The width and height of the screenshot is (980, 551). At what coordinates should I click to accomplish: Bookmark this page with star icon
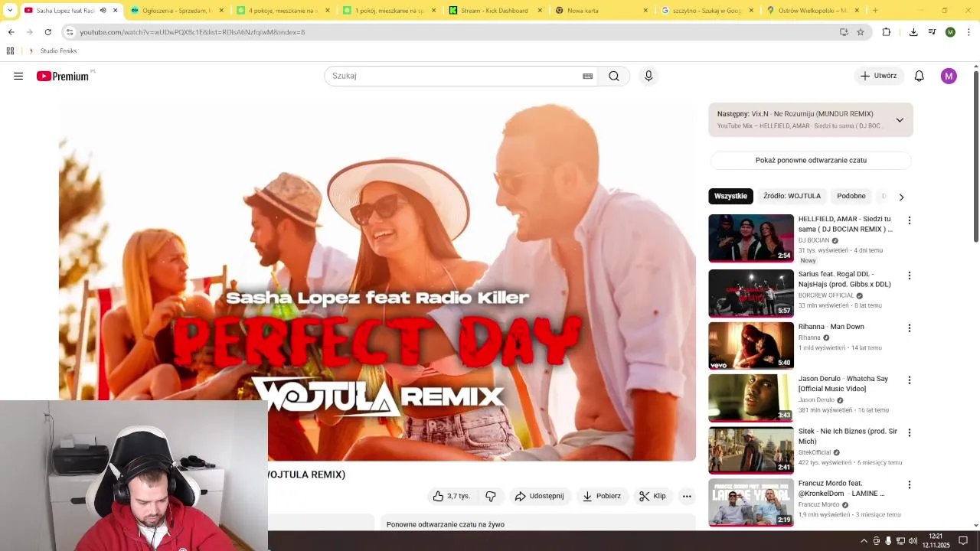coord(861,32)
